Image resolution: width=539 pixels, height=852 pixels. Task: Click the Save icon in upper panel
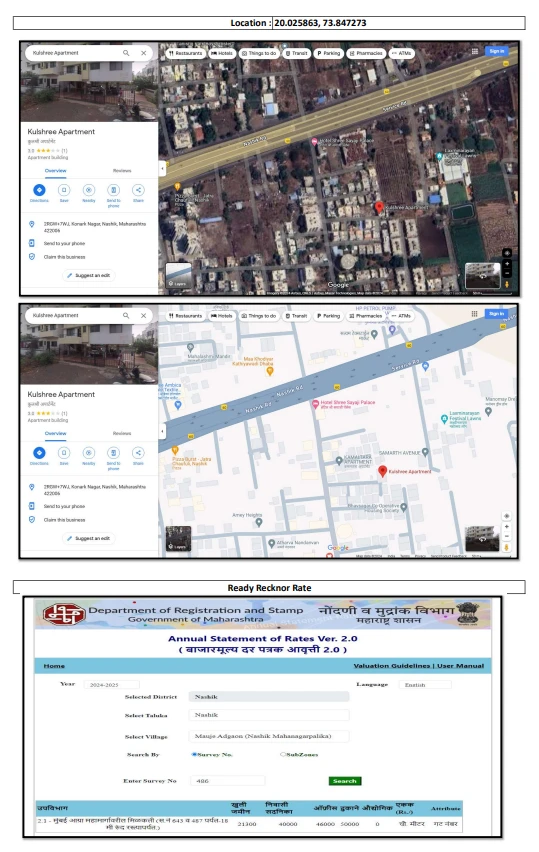pyautogui.click(x=64, y=190)
